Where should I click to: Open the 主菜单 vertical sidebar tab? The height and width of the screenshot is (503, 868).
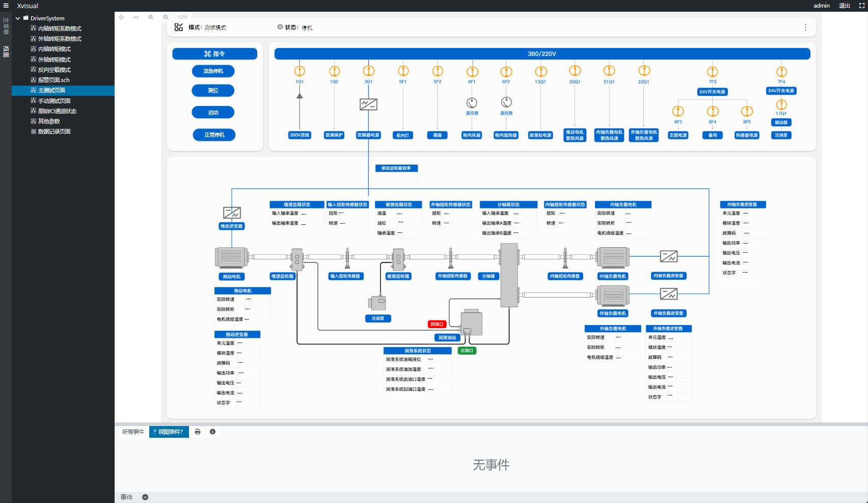click(6, 27)
